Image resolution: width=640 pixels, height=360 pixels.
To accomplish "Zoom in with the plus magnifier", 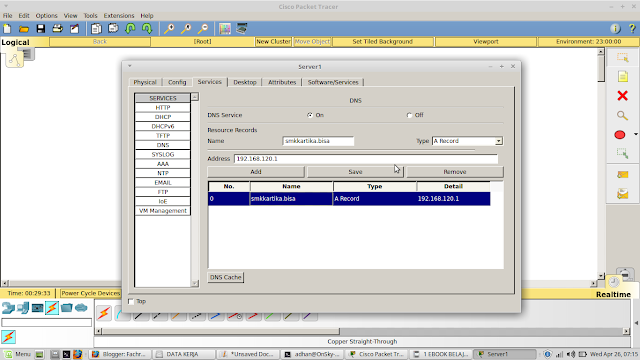I will [x=169, y=29].
